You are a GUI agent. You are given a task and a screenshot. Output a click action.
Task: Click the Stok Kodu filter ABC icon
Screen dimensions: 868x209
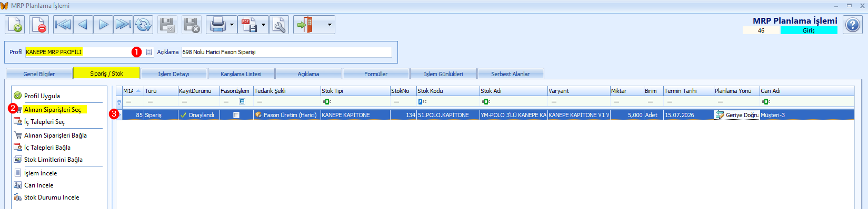422,102
